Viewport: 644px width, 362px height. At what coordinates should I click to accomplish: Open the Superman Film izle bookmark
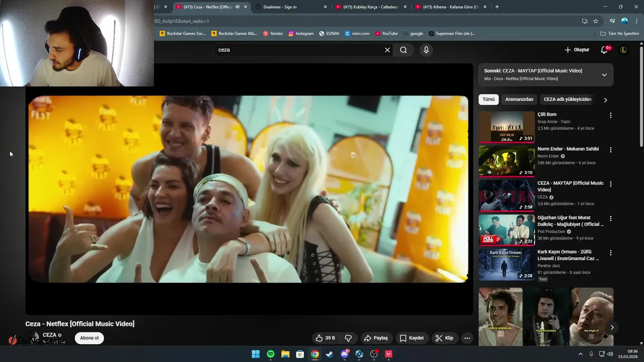click(452, 34)
